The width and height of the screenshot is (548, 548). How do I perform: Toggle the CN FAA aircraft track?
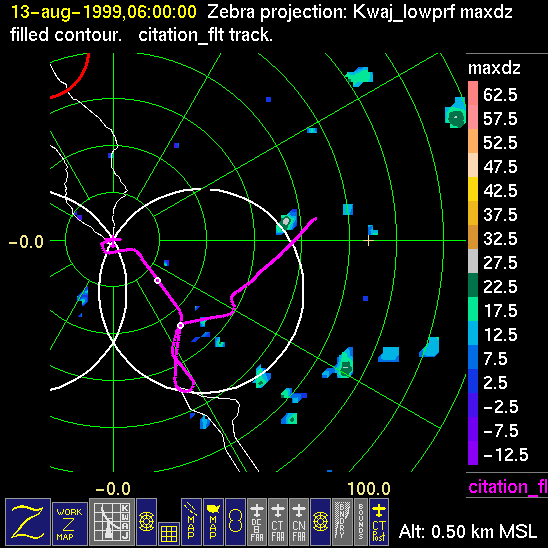click(x=299, y=522)
